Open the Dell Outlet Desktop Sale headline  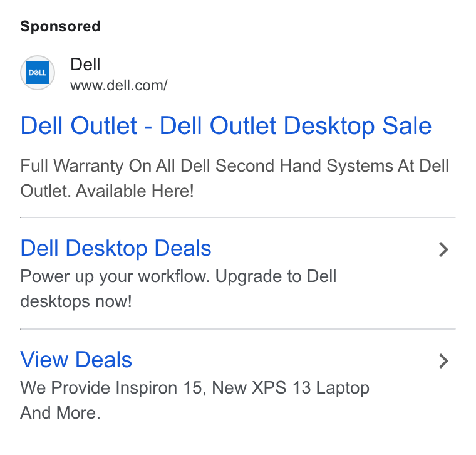(x=226, y=126)
